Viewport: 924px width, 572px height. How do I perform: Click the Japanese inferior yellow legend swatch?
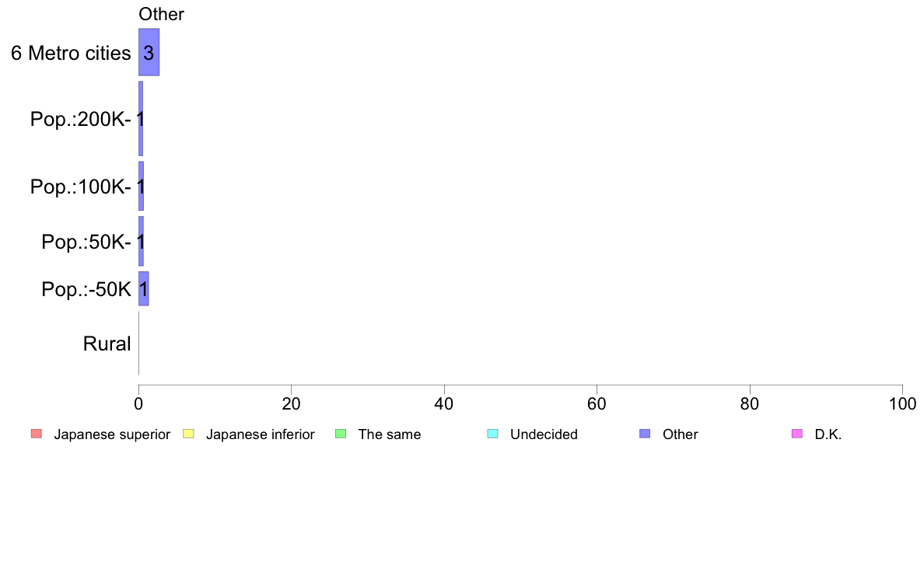point(188,434)
